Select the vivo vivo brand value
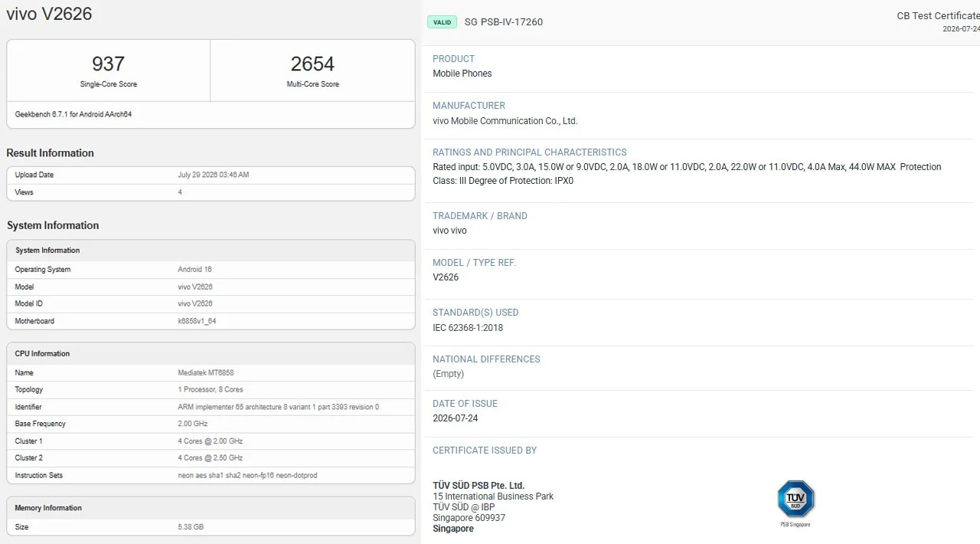This screenshot has height=544, width=980. pos(449,231)
